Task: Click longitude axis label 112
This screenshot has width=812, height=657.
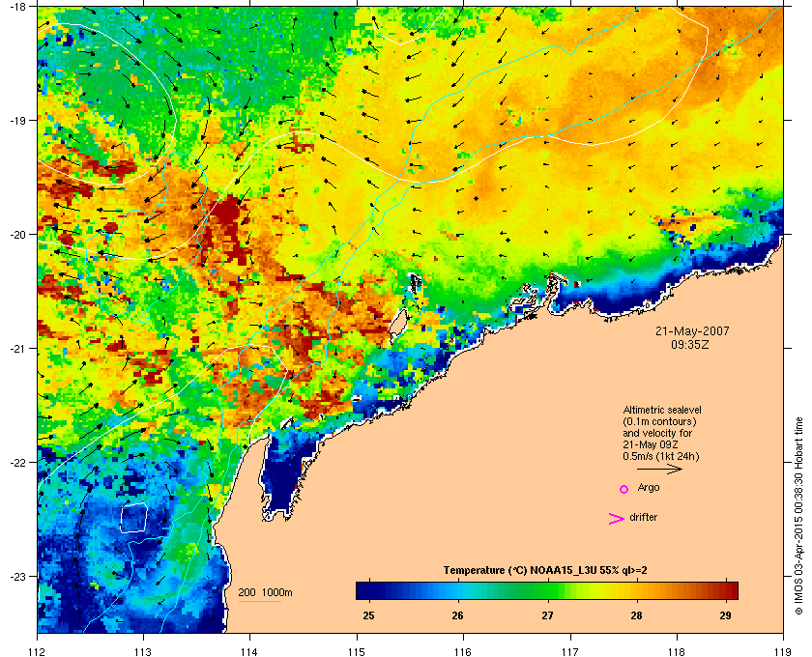Action: [x=38, y=652]
